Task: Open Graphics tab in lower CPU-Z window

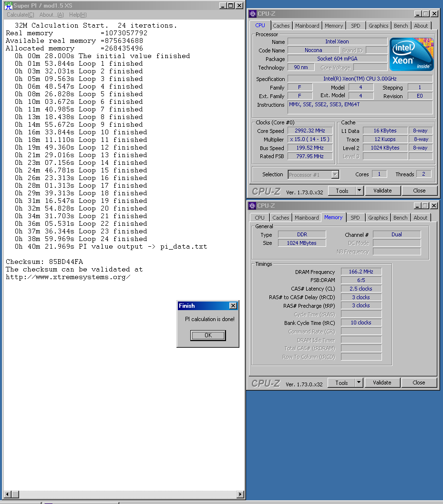Action: 378,218
